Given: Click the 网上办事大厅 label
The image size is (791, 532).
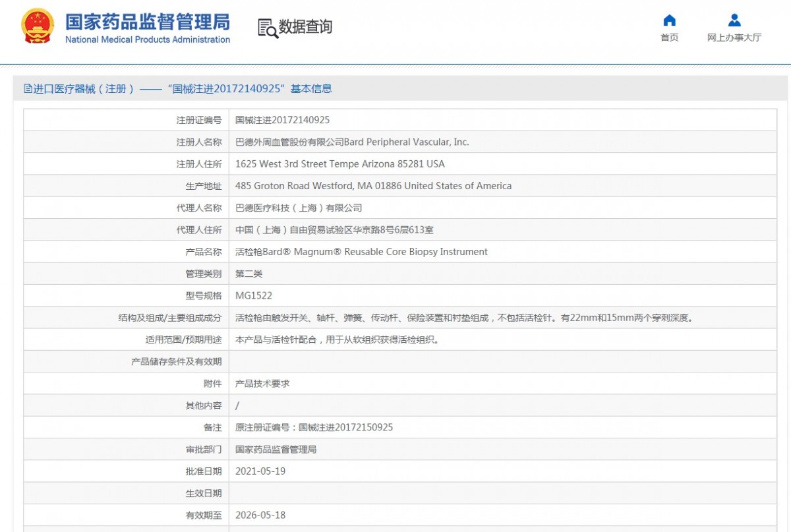Looking at the screenshot, I should click(x=734, y=38).
